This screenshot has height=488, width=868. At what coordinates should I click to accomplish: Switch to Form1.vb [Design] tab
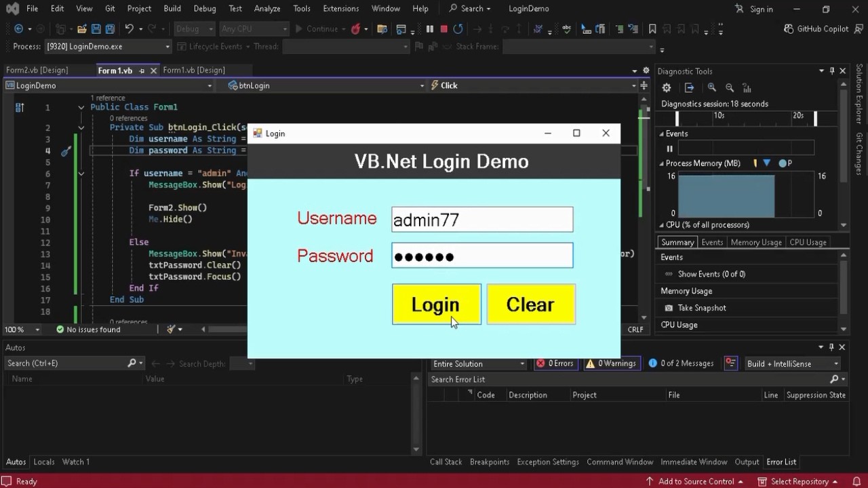click(x=194, y=70)
